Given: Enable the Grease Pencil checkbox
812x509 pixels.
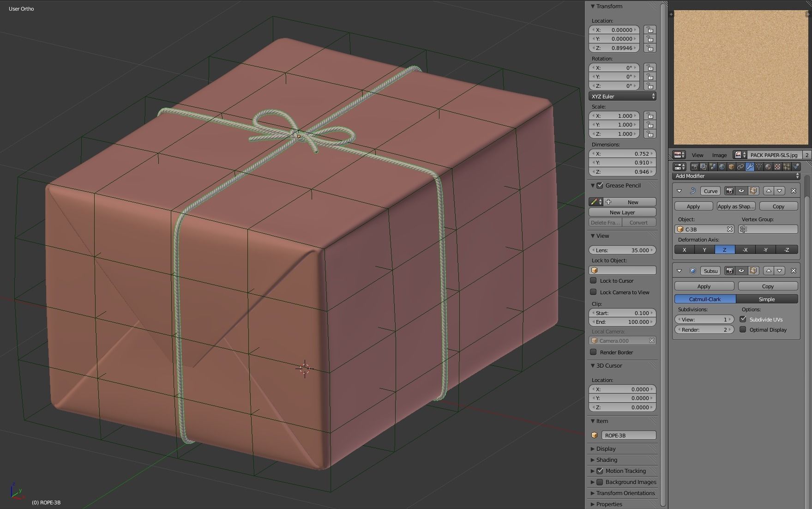Looking at the screenshot, I should coord(600,185).
